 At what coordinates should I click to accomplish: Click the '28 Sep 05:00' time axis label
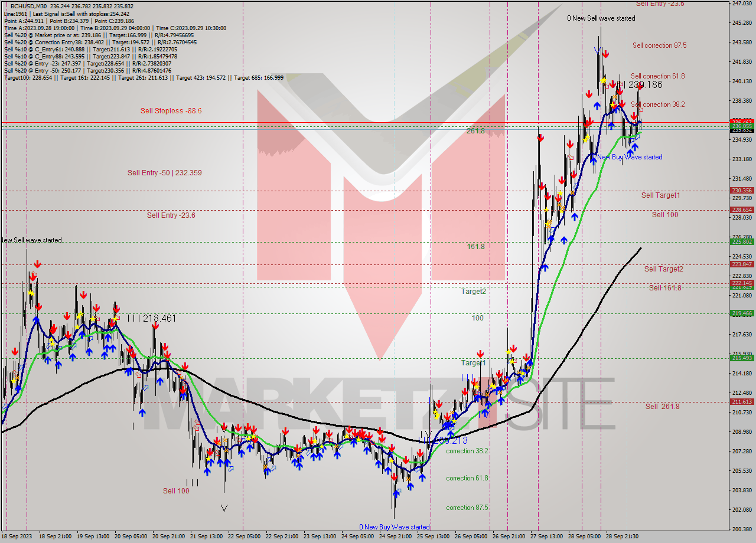coord(584,537)
